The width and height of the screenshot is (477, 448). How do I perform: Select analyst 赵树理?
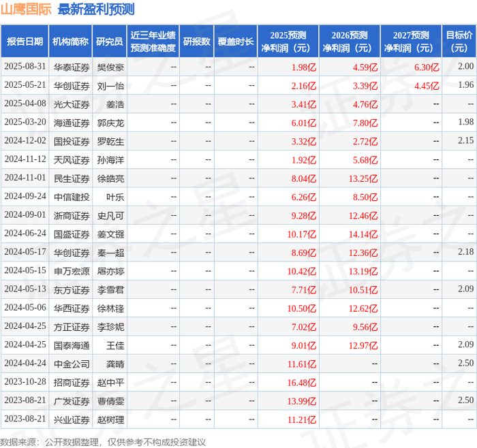click(x=110, y=419)
